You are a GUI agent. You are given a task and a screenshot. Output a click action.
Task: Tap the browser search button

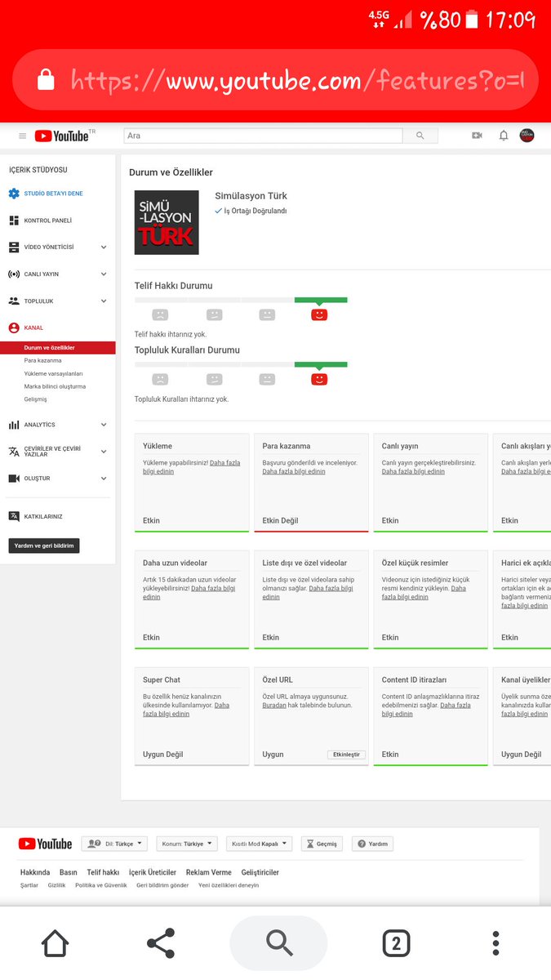[x=279, y=943]
